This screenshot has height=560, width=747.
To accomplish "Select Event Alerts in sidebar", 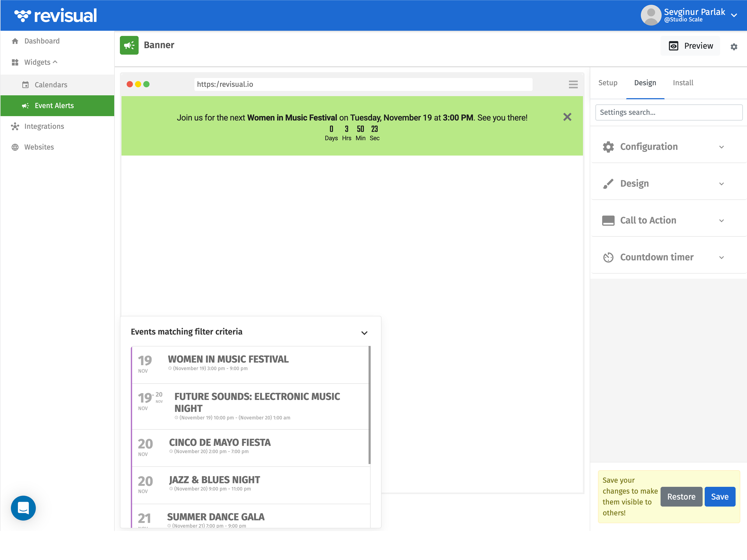I will point(57,106).
